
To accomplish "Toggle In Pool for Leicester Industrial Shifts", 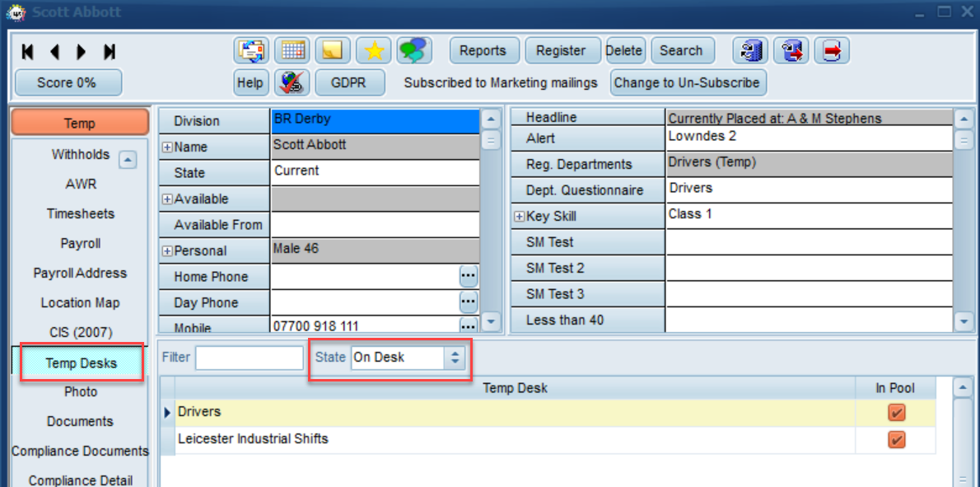I will (x=896, y=440).
